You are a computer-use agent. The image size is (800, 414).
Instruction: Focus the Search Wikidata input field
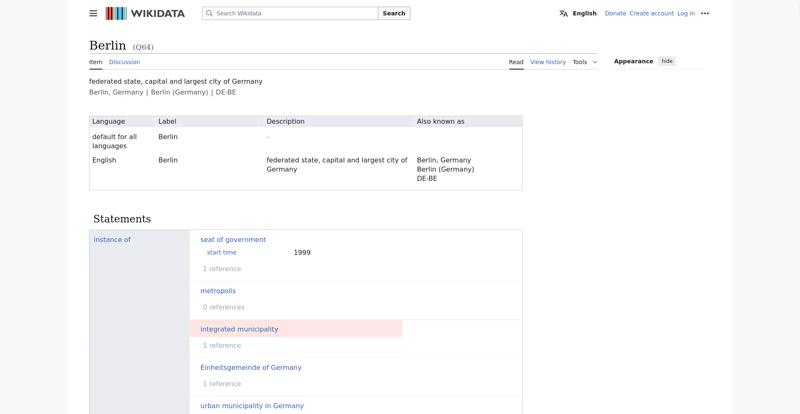(x=290, y=13)
